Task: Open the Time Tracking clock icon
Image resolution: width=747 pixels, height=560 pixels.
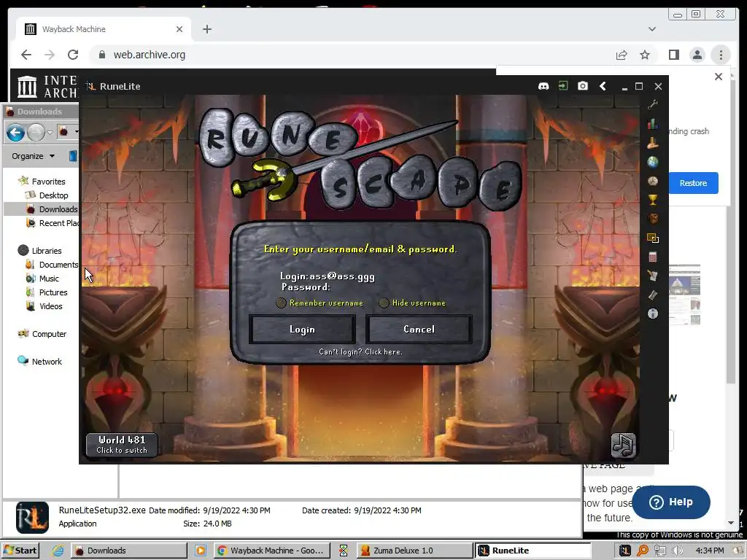Action: 653,181
